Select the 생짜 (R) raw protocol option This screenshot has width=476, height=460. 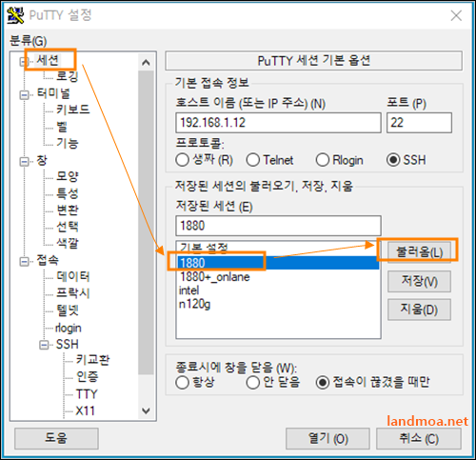182,160
